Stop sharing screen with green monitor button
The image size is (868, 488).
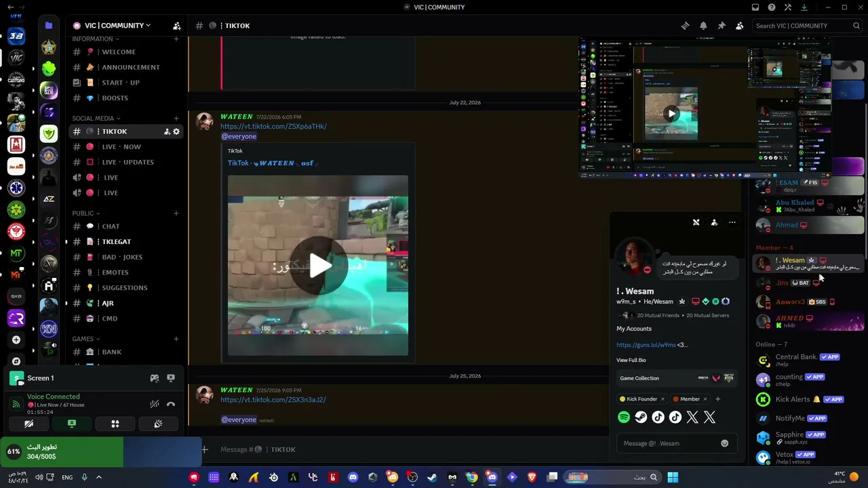coord(72,424)
